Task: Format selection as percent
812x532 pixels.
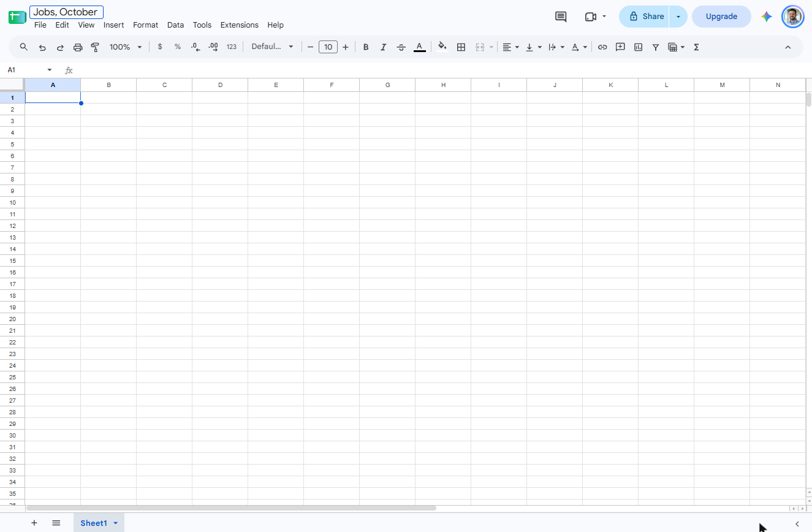Action: pyautogui.click(x=178, y=47)
